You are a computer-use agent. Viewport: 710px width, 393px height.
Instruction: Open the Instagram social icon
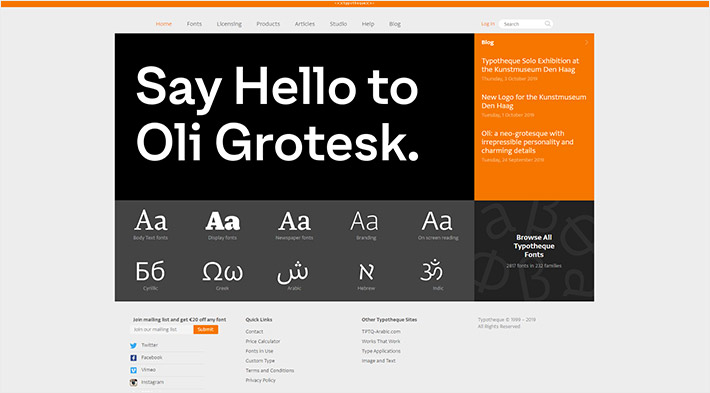pyautogui.click(x=133, y=383)
